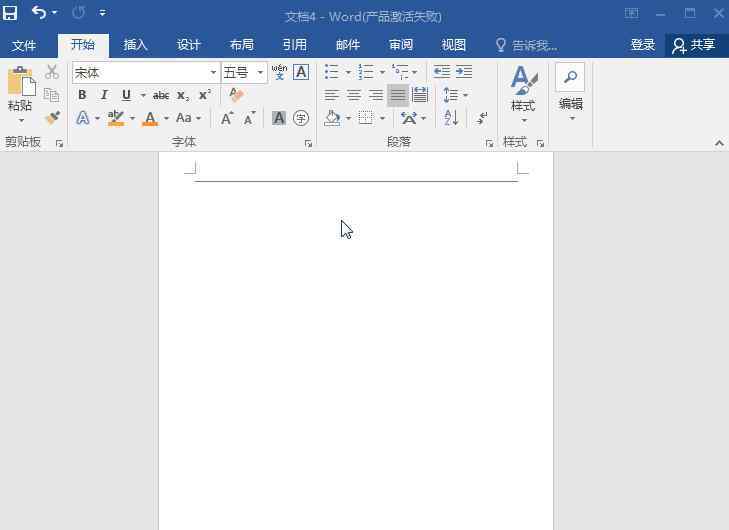Cut selection with scissors icon
Screen dimensions: 729x530
[52, 72]
